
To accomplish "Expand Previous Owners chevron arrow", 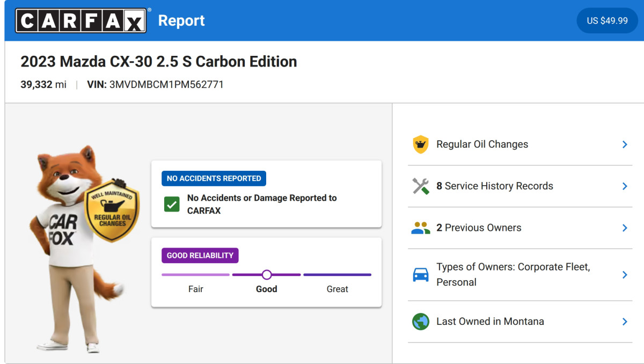I will click(625, 228).
